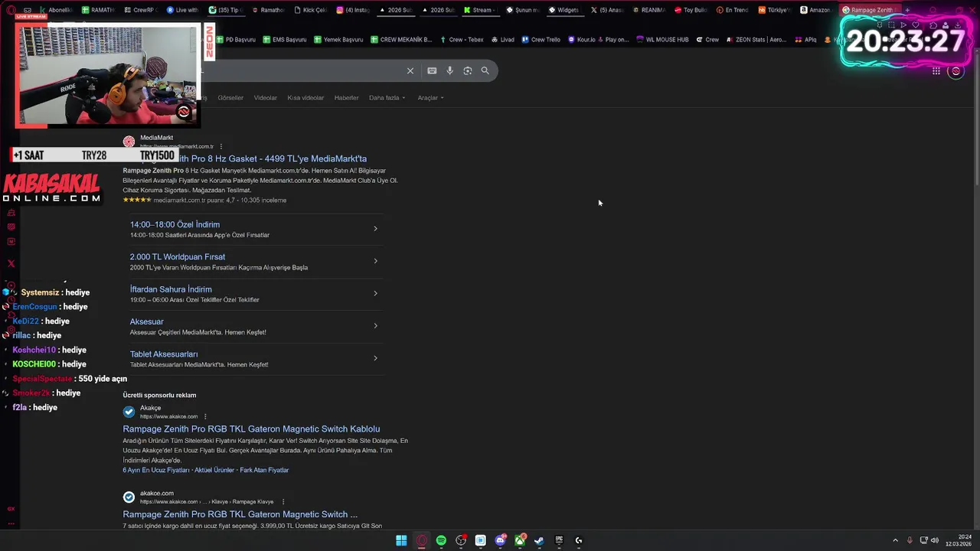Open options for MediaMarkt ad result
The image size is (980, 551).
tap(221, 146)
